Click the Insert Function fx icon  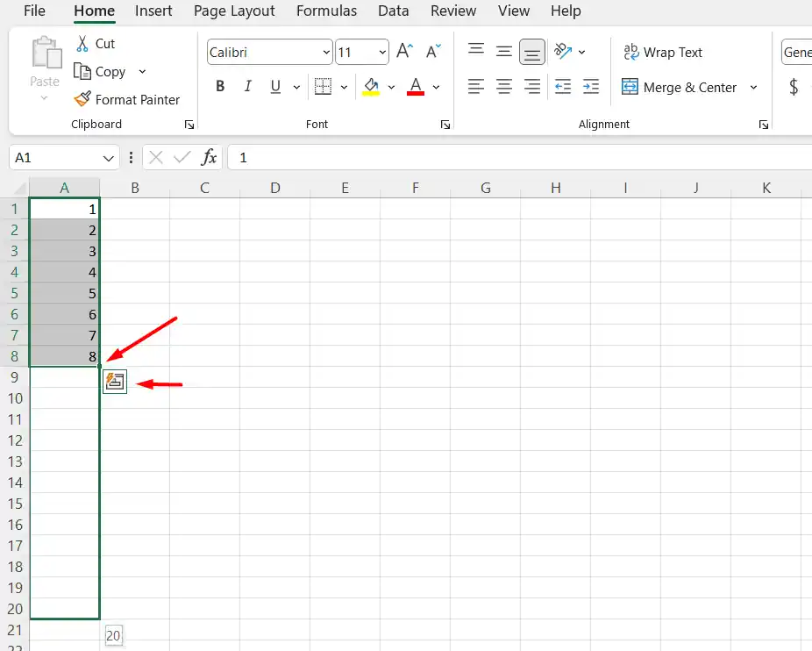point(209,158)
